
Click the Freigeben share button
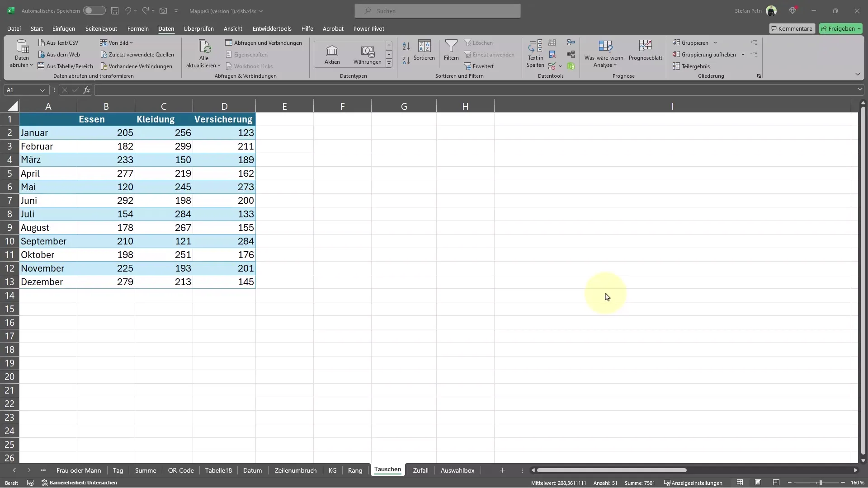(x=841, y=28)
